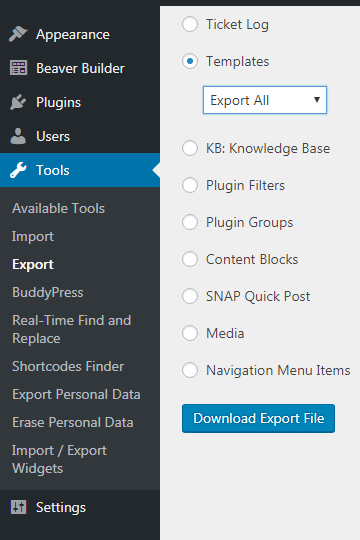Click the Templates option label
Screen dimensions: 360x540
pos(237,61)
